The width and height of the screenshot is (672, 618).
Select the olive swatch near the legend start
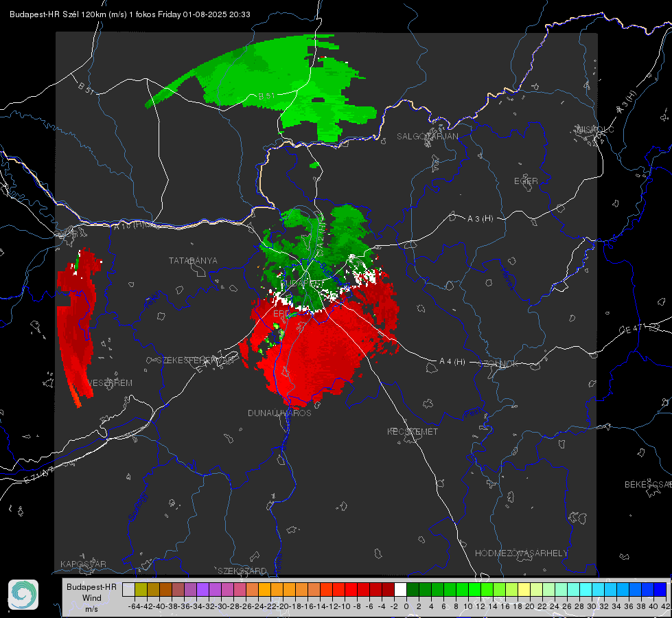(141, 589)
